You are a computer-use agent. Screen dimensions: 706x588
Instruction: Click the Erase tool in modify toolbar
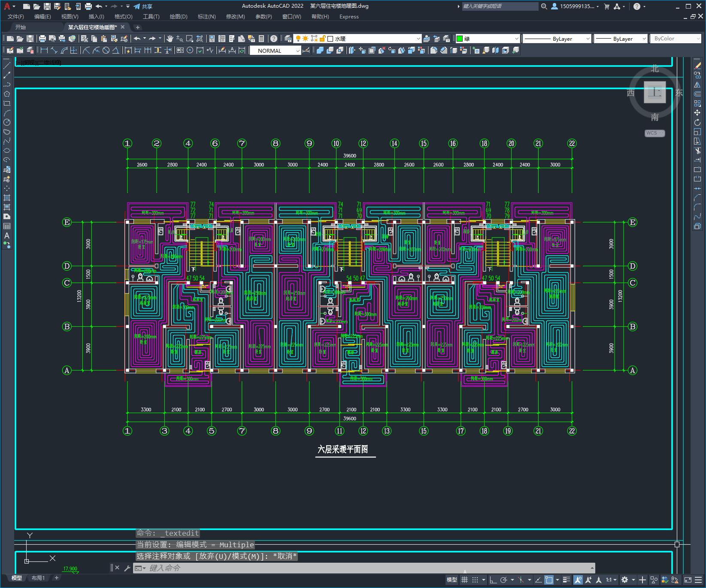tap(697, 66)
